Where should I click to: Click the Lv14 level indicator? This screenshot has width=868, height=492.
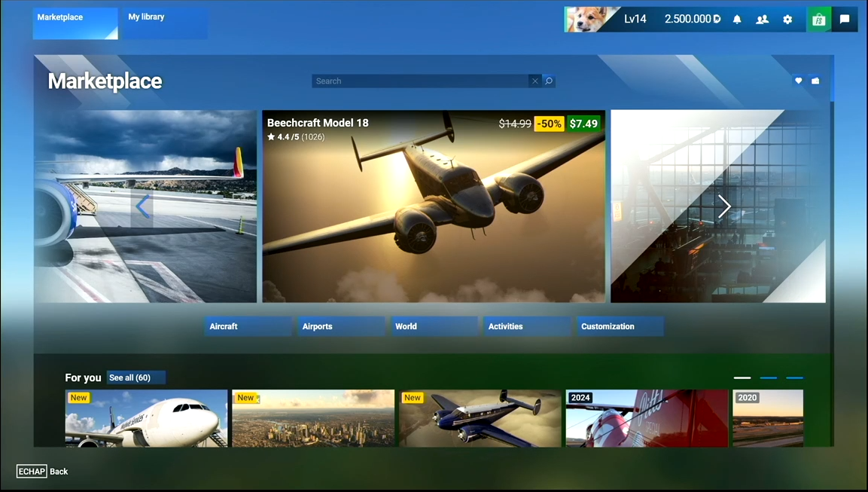pos(635,19)
